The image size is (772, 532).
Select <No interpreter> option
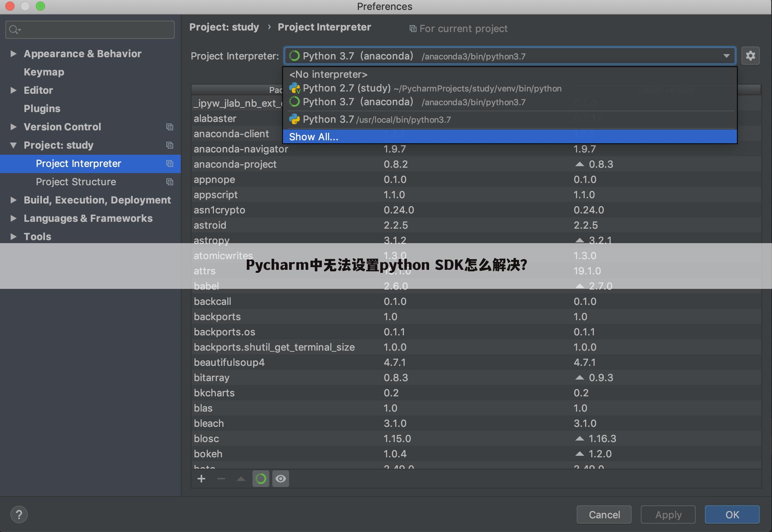click(x=510, y=74)
